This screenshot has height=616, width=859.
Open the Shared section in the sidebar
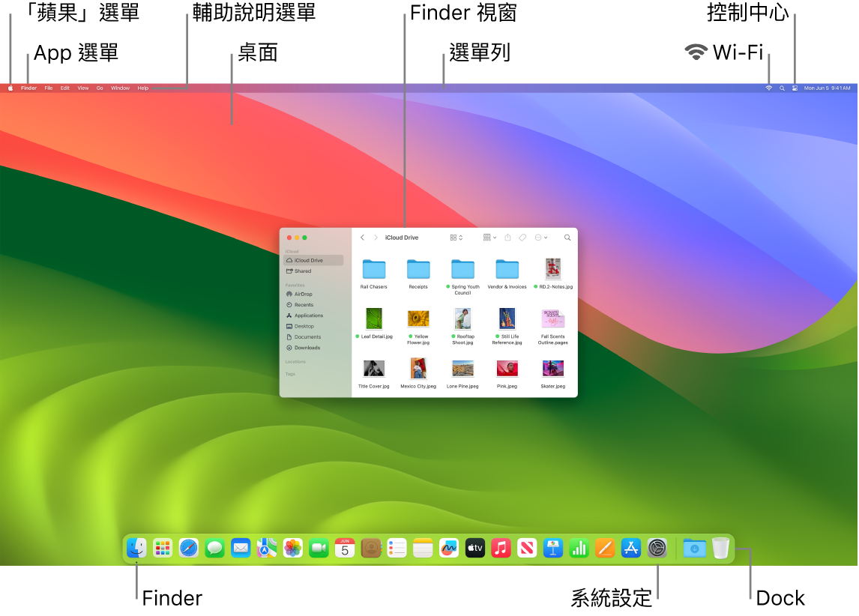pyautogui.click(x=302, y=271)
